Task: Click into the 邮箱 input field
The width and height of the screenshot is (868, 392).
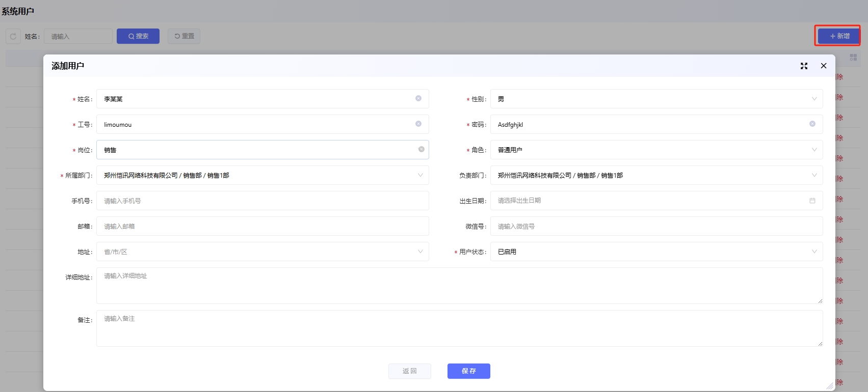Action: (262, 226)
